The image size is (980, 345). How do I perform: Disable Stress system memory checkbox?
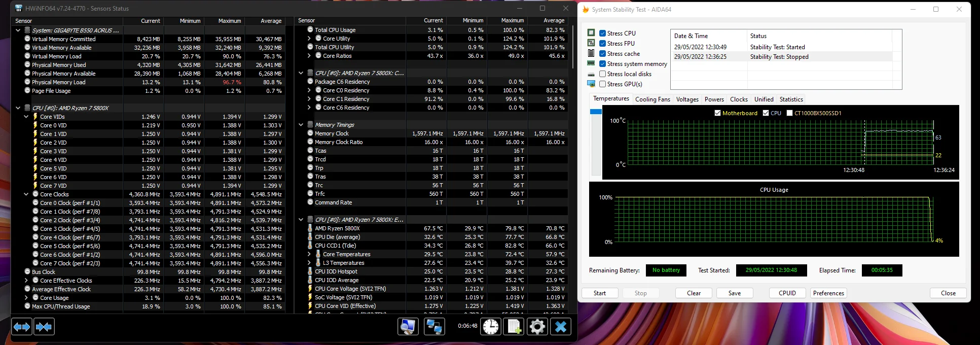(602, 63)
